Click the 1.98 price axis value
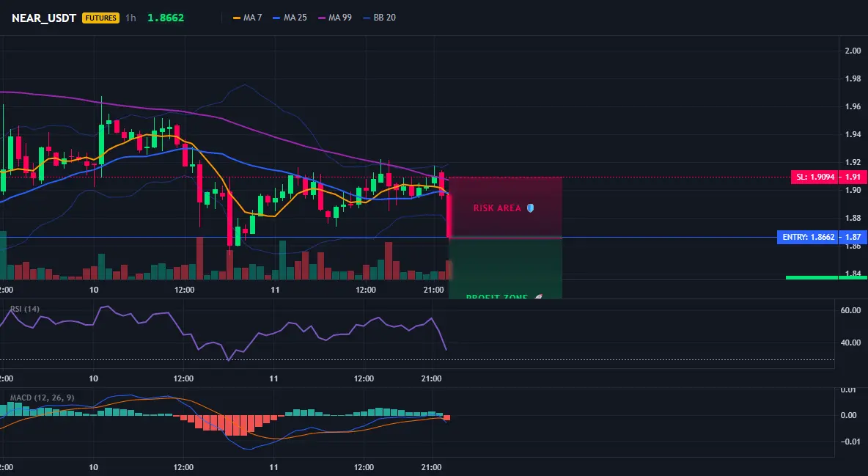Viewport: 868px width, 476px height. (853, 78)
